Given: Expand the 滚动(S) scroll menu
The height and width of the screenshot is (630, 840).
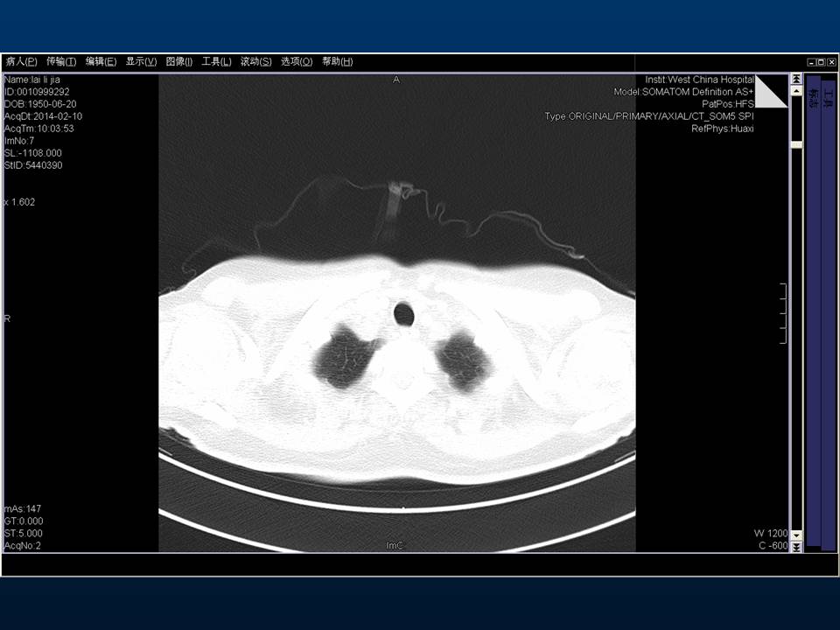Looking at the screenshot, I should point(255,62).
